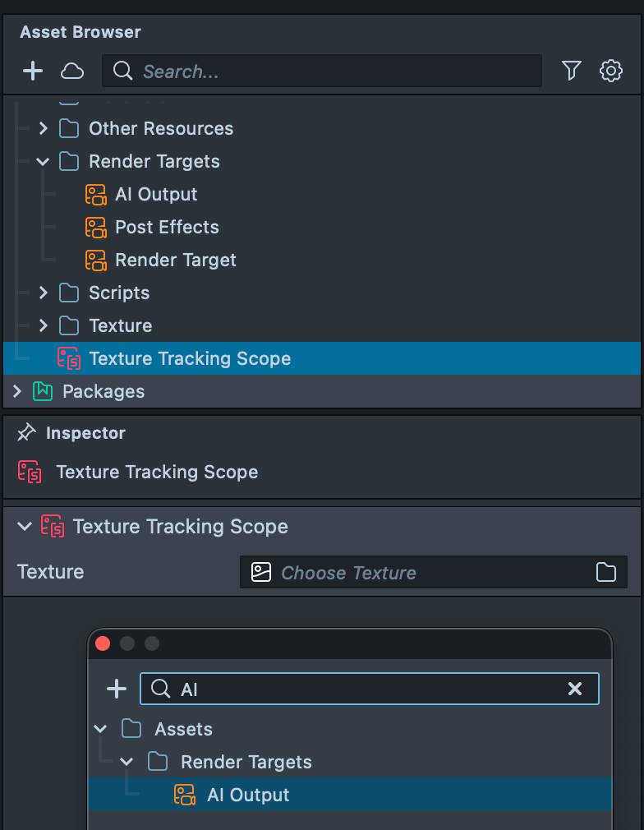This screenshot has width=644, height=830.
Task: Click the folder icon in Texture field
Action: pyautogui.click(x=606, y=573)
